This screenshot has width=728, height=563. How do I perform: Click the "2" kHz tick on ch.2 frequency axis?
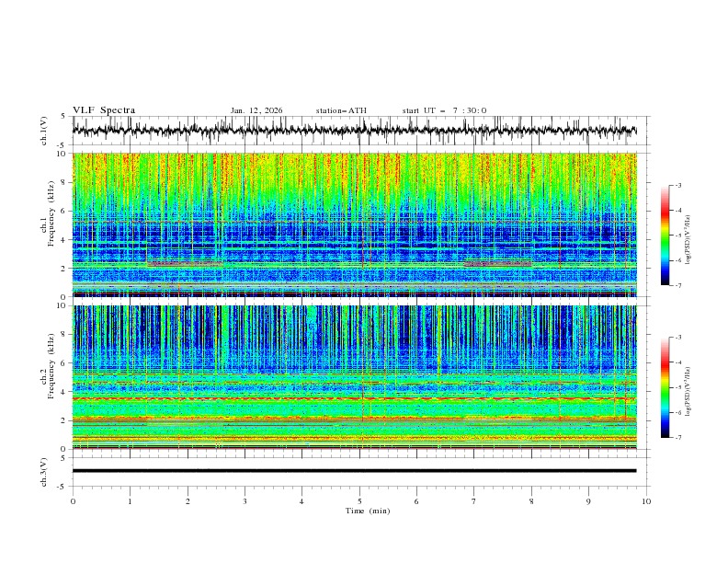(x=65, y=420)
